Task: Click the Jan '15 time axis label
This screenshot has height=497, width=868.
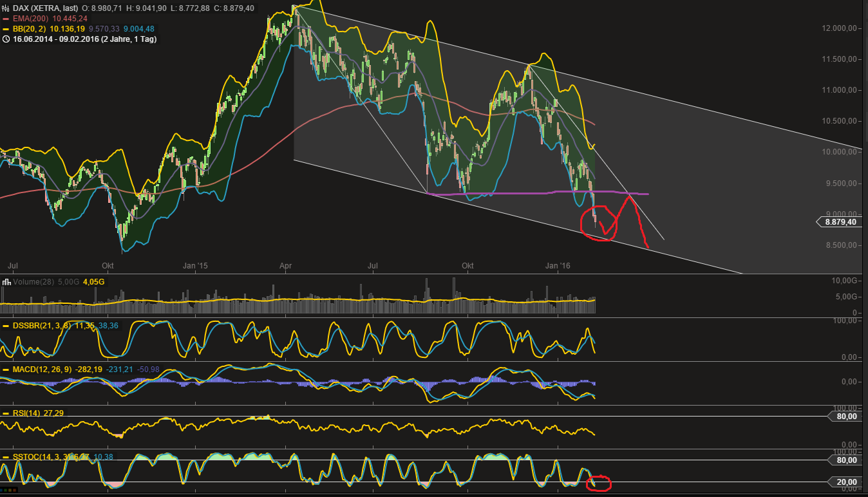Action: tap(195, 265)
